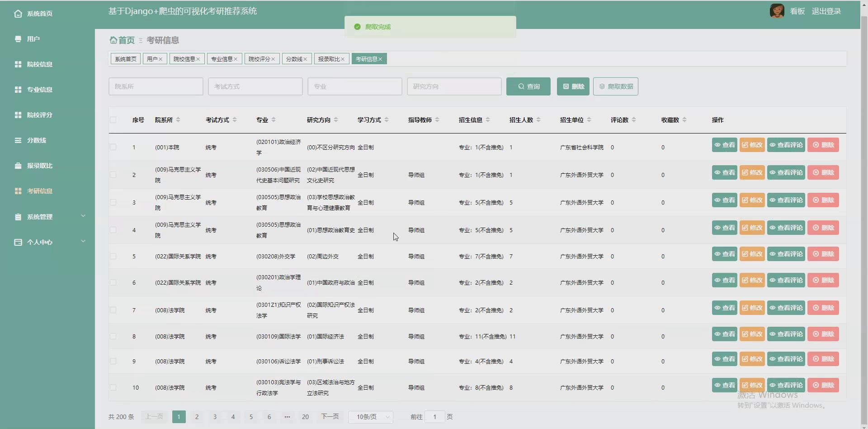Close the 报录取比 tab
This screenshot has width=868, height=429.
[x=343, y=59]
